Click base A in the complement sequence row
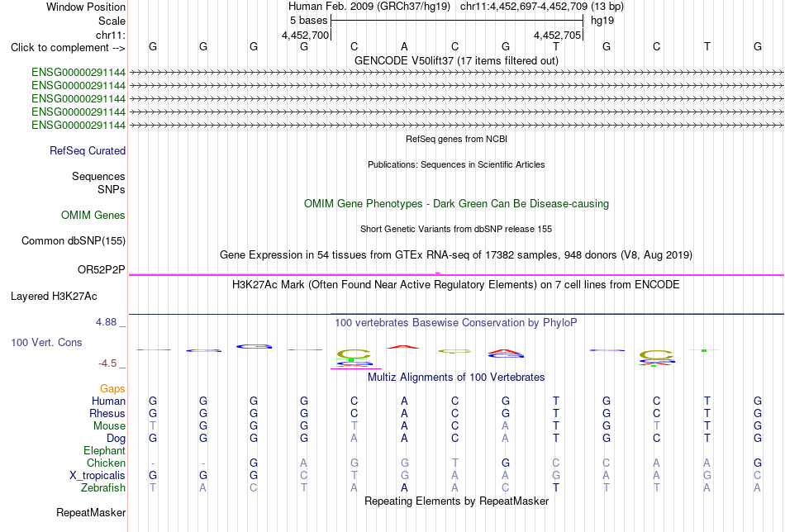Screen dimensions: 785x532 tap(404, 46)
